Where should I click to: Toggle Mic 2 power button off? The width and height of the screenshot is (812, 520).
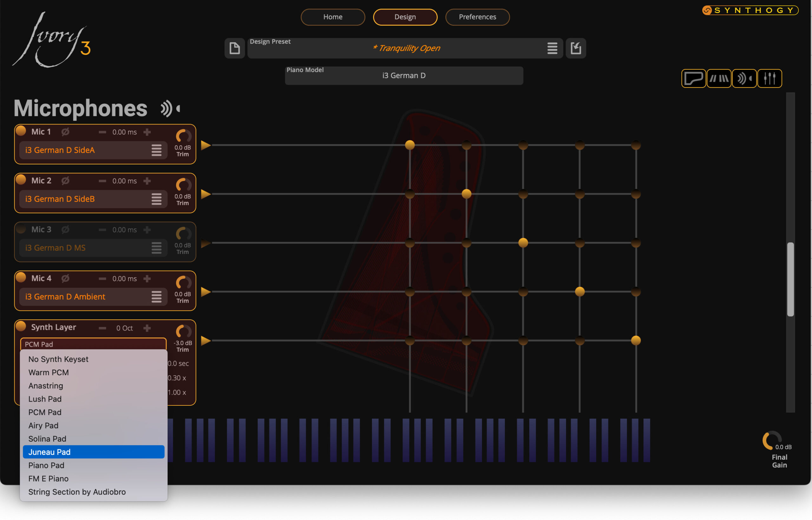21,180
